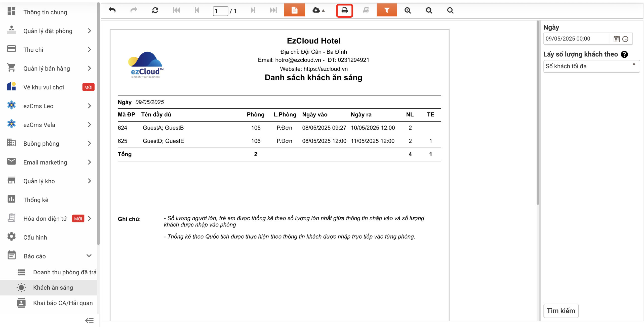644x327 pixels.
Task: Open 'Số khách tối đa' dropdown
Action: (591, 66)
